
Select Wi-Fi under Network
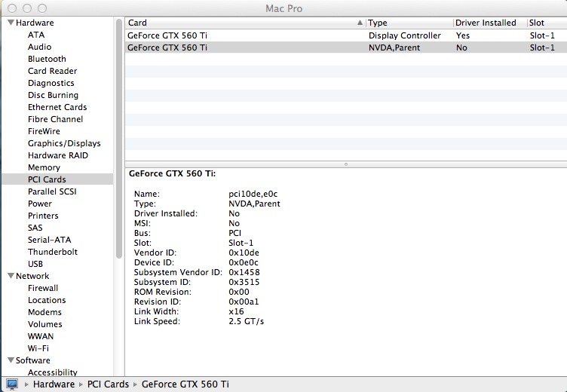(38, 348)
